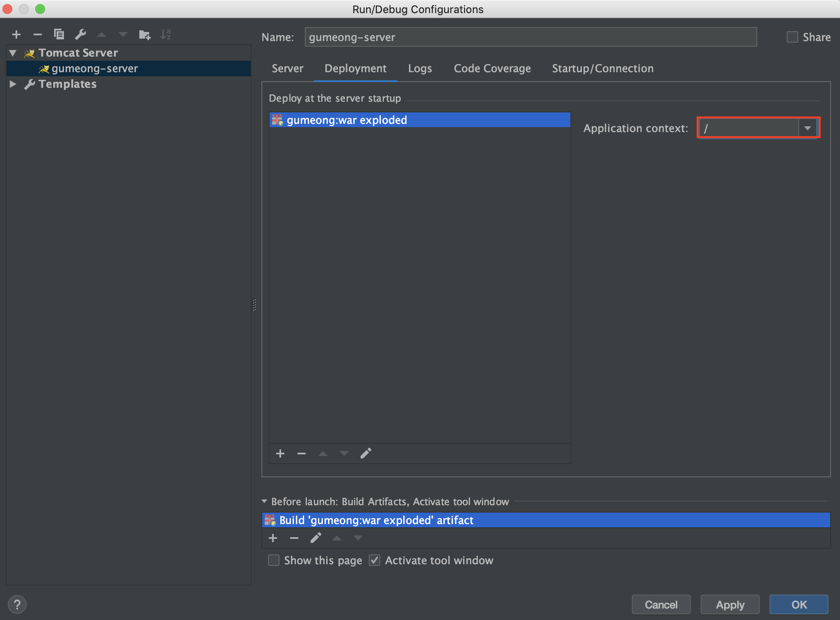840x620 pixels.
Task: Click the Name input field
Action: coord(530,37)
